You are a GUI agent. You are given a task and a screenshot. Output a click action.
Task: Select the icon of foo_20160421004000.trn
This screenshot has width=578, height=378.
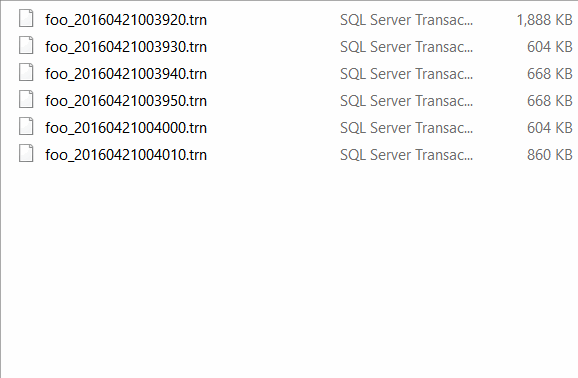pos(26,126)
